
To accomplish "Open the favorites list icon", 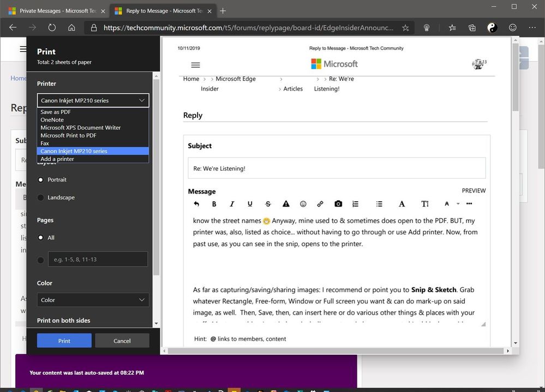I will (x=452, y=28).
